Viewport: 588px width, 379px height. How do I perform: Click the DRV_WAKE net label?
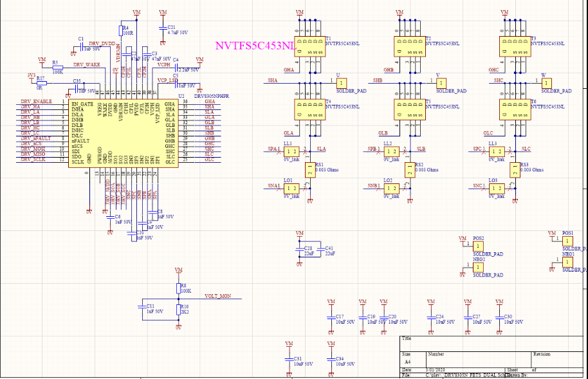pos(87,64)
